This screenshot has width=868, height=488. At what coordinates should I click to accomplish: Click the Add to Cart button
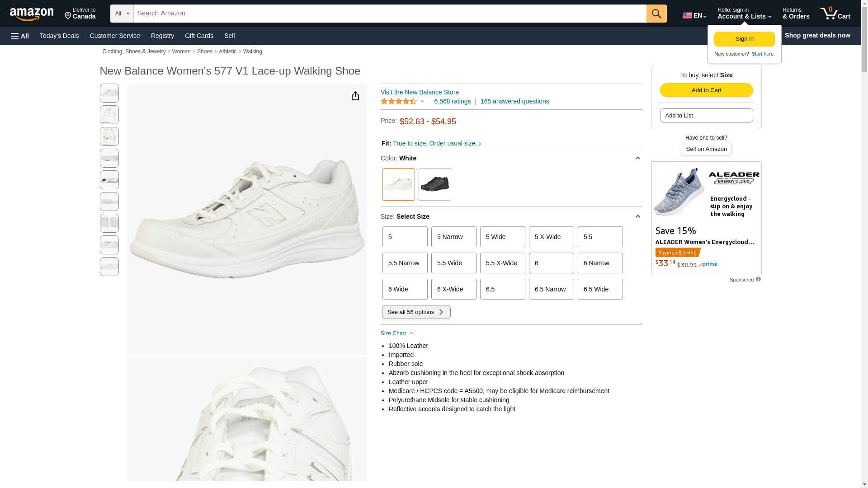point(706,90)
